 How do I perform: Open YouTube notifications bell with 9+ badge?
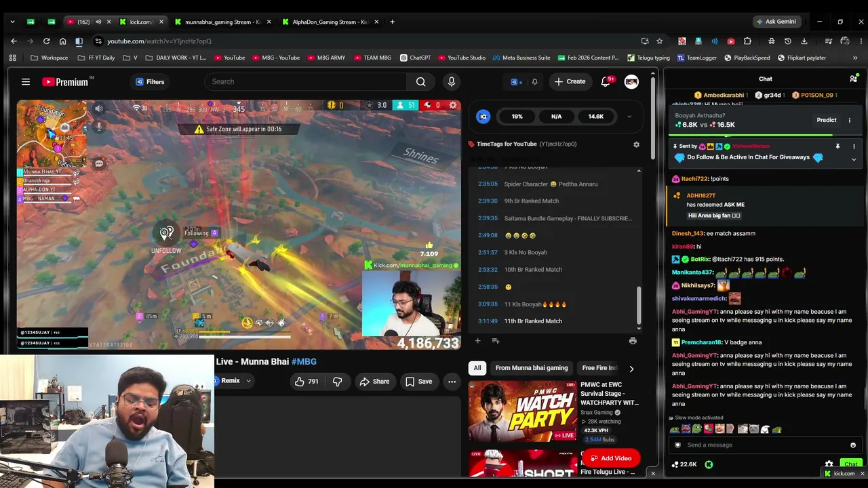(606, 82)
